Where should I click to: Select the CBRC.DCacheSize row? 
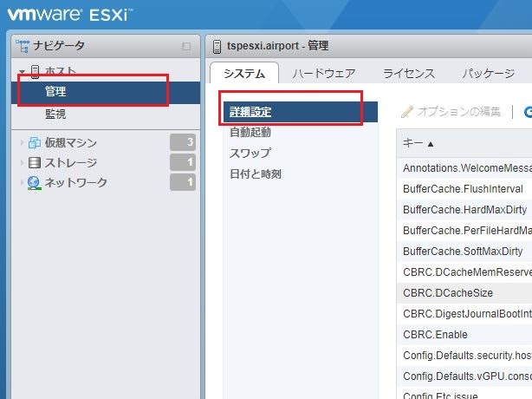(x=464, y=292)
